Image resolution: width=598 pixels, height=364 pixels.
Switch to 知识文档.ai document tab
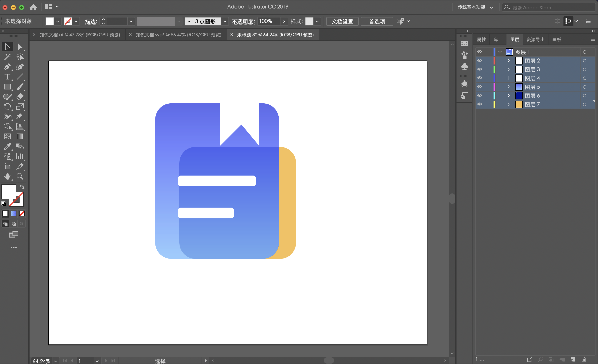[80, 35]
